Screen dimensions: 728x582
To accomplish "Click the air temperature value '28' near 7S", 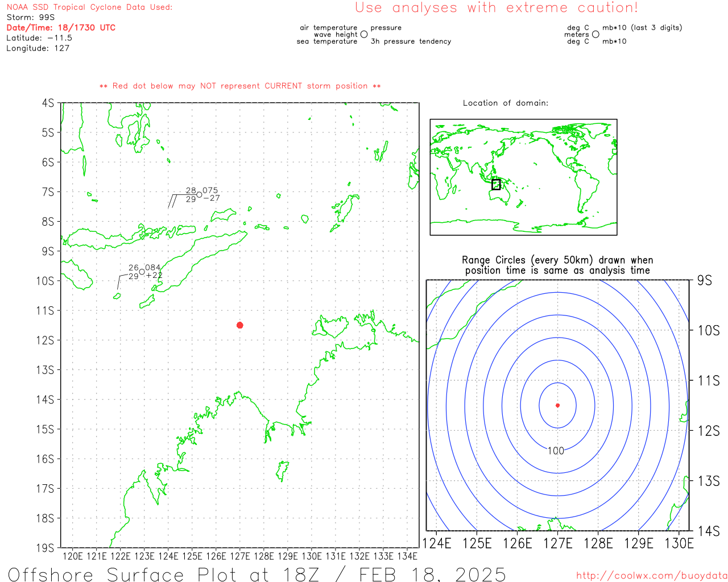I will (x=191, y=191).
